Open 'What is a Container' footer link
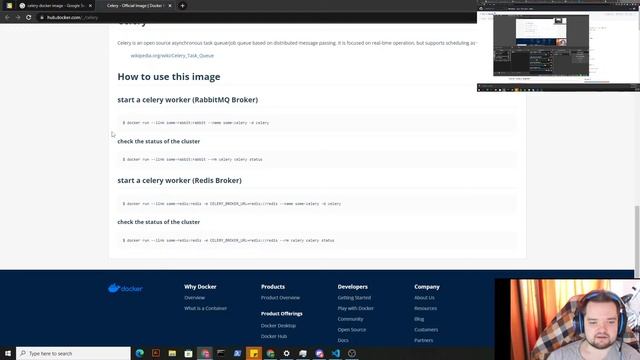The height and width of the screenshot is (360, 640). point(205,308)
